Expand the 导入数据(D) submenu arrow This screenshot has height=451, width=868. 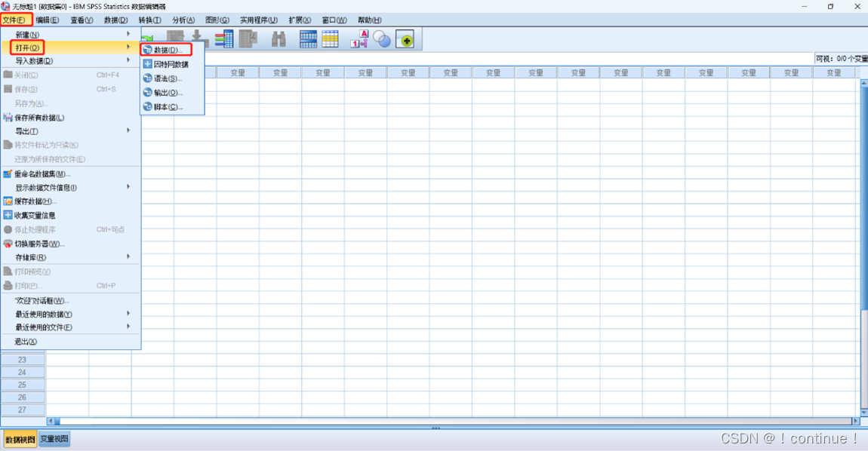coord(128,60)
